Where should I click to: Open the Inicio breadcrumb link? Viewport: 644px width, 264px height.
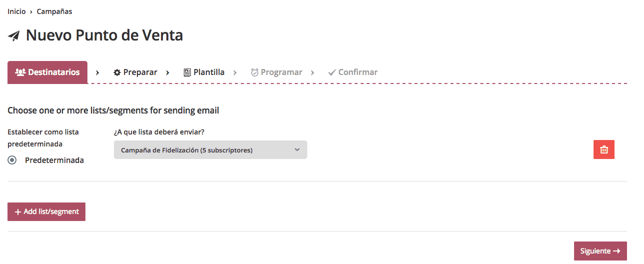coord(16,11)
